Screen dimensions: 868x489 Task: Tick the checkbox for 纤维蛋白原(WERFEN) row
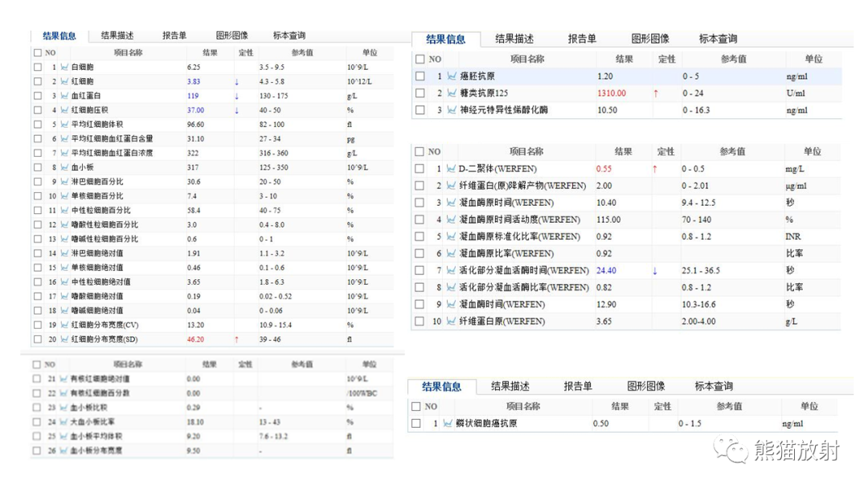pos(419,321)
